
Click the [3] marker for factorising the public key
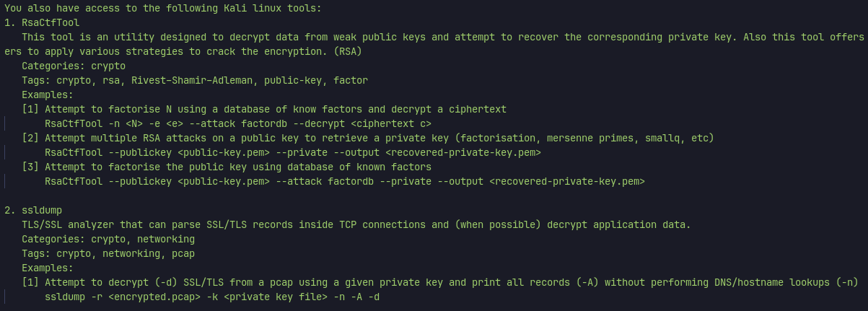click(x=30, y=167)
